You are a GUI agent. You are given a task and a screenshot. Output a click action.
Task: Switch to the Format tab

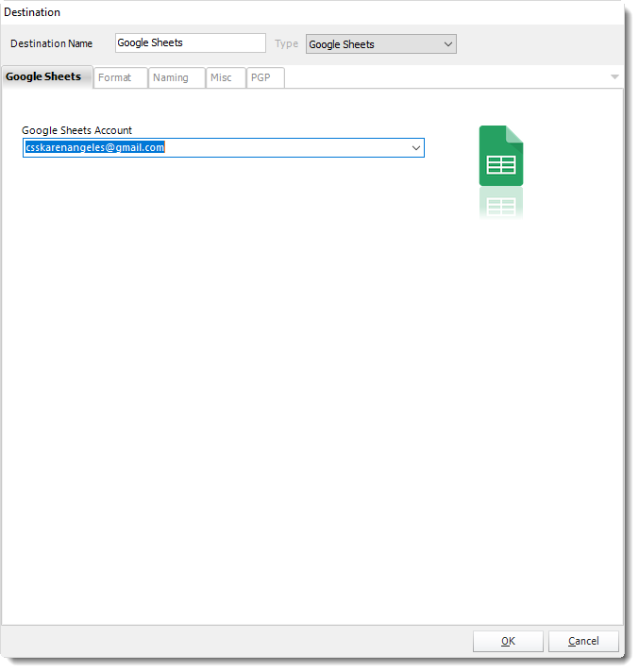coord(121,78)
